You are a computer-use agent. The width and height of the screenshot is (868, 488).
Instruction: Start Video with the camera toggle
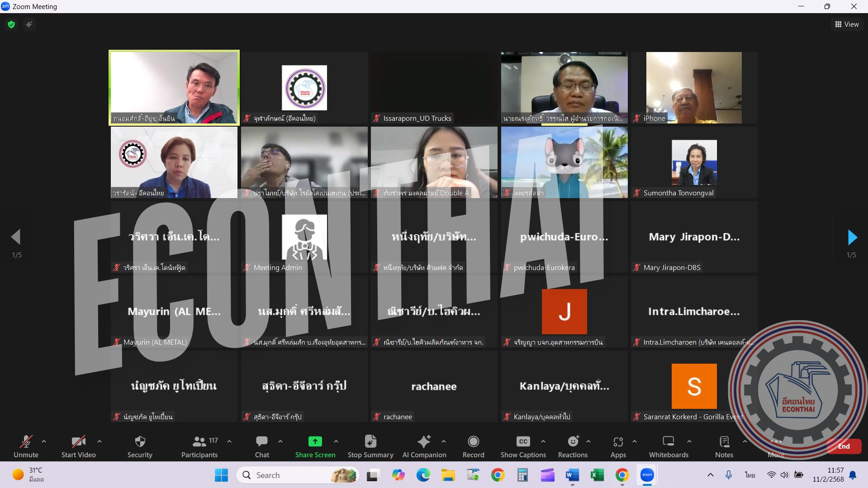click(x=78, y=446)
